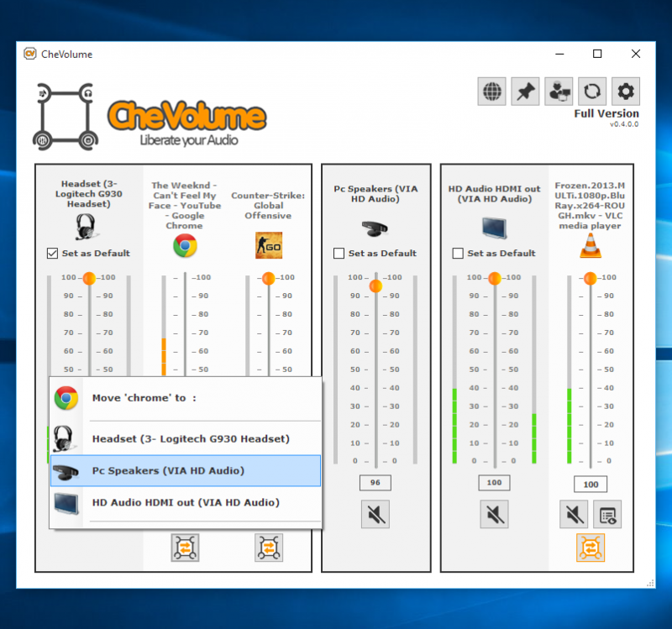Image resolution: width=672 pixels, height=629 pixels.
Task: Click the move button under Counter-Strike
Action: 269,548
